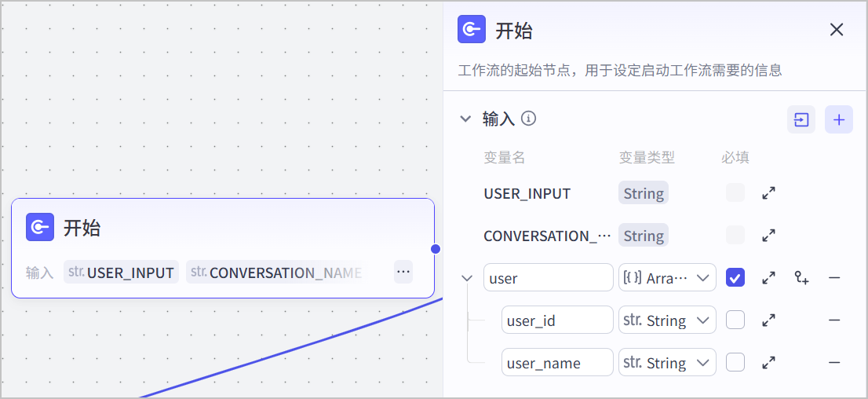Viewport: 868px width, 399px height.
Task: Click the 输入 section heading in the panel
Action: [499, 119]
